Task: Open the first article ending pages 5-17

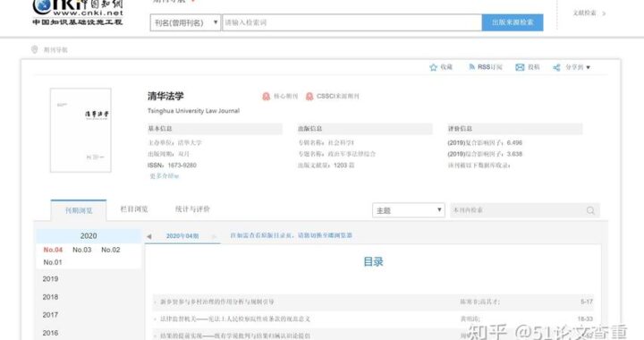Action: pos(217,302)
